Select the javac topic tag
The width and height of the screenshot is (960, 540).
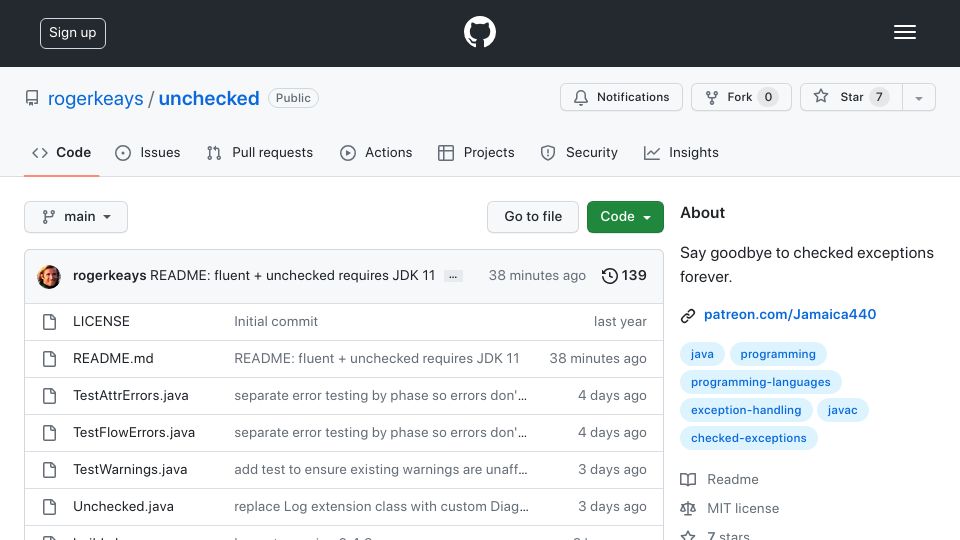[842, 410]
